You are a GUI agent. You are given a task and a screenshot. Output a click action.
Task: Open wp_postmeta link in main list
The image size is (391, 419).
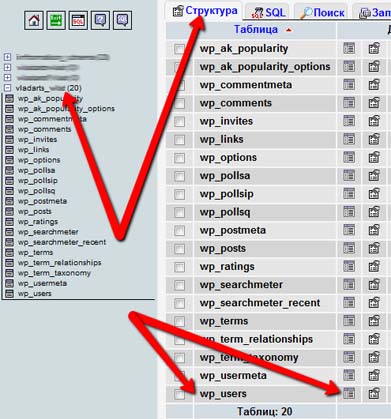[233, 230]
